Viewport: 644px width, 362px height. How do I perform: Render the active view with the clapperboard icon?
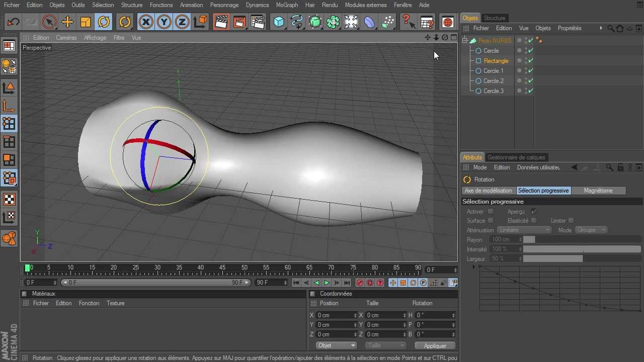pyautogui.click(x=221, y=22)
